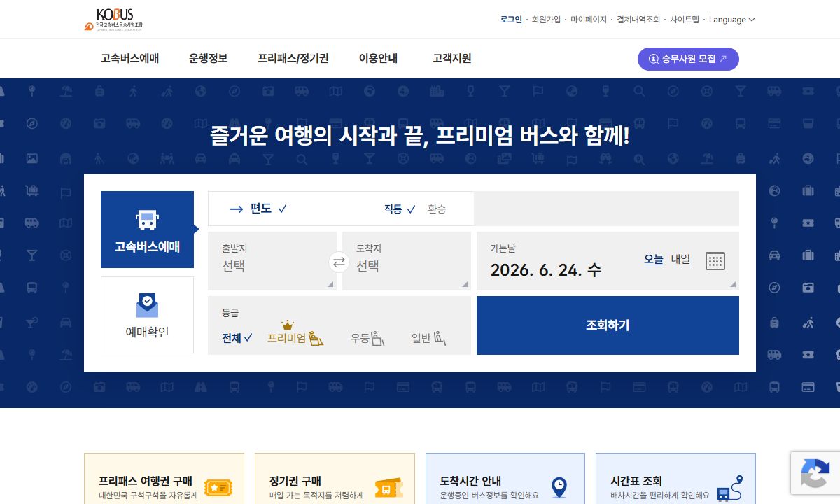Open 정기권 구매 card
The width and height of the screenshot is (840, 504).
tap(335, 479)
